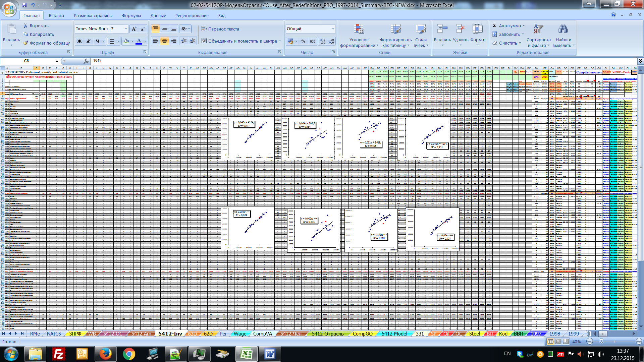Open the Формулы ribbon tab
644x362 pixels.
pyautogui.click(x=131, y=15)
